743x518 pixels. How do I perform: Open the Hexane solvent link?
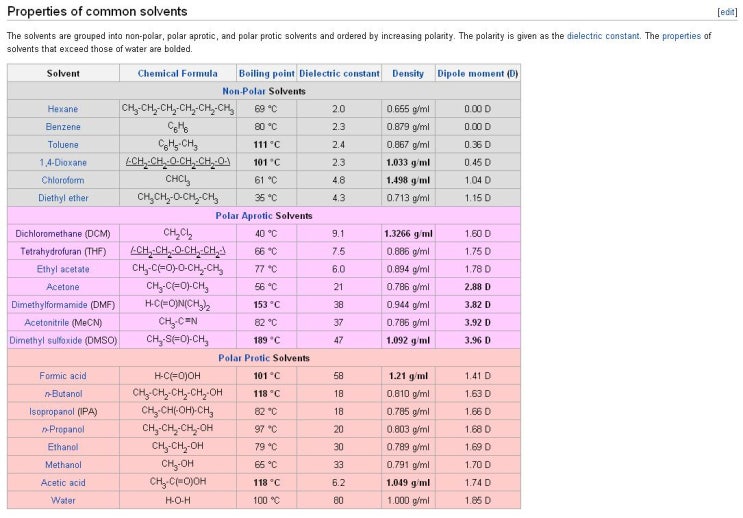click(x=63, y=109)
